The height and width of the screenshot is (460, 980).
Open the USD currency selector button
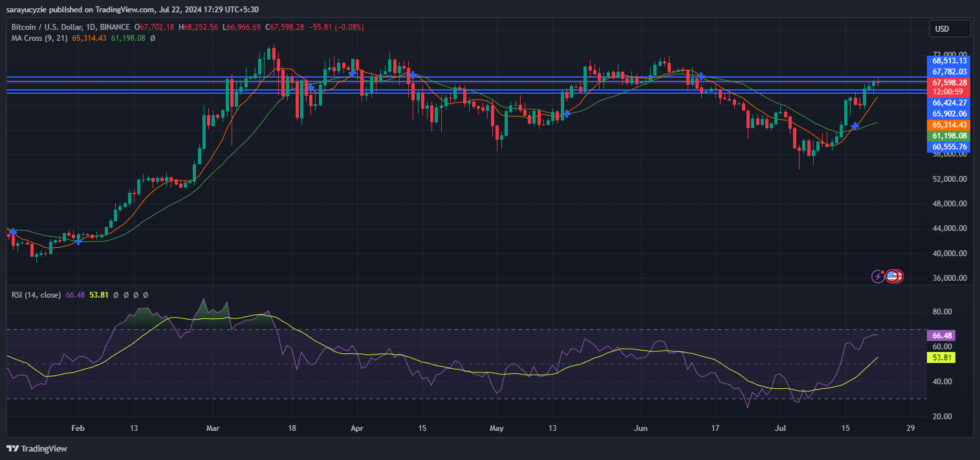tap(950, 28)
